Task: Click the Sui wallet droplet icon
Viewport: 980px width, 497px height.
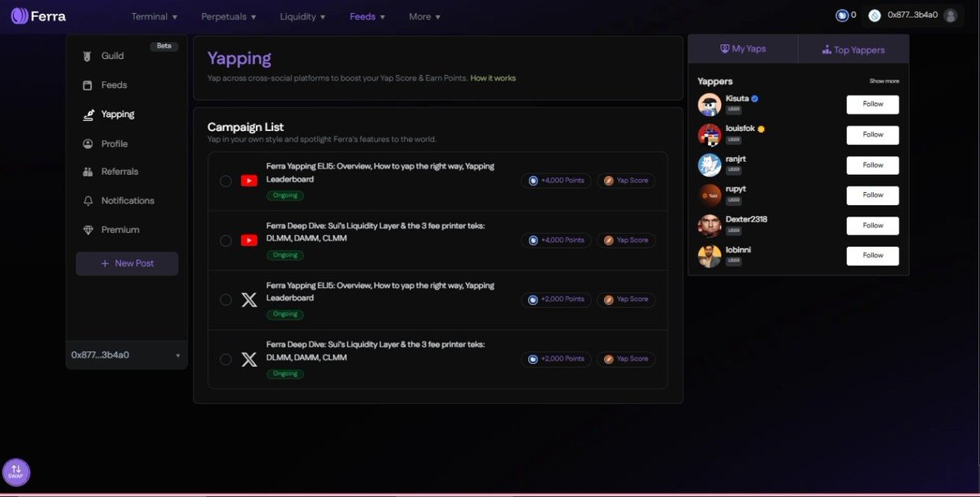Action: [x=875, y=16]
